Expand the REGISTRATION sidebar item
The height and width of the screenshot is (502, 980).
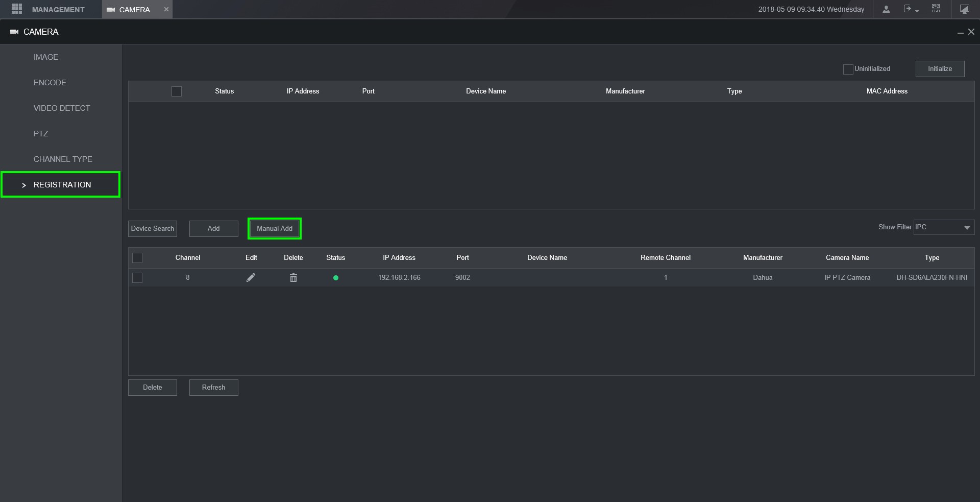tap(62, 185)
